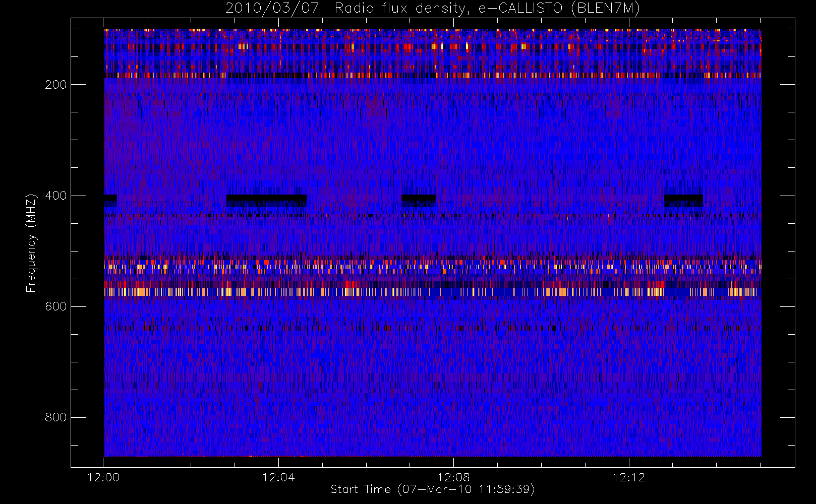This screenshot has height=504, width=816.
Task: Click the 'Frequency (MHZ)' axis label
Action: (x=31, y=243)
